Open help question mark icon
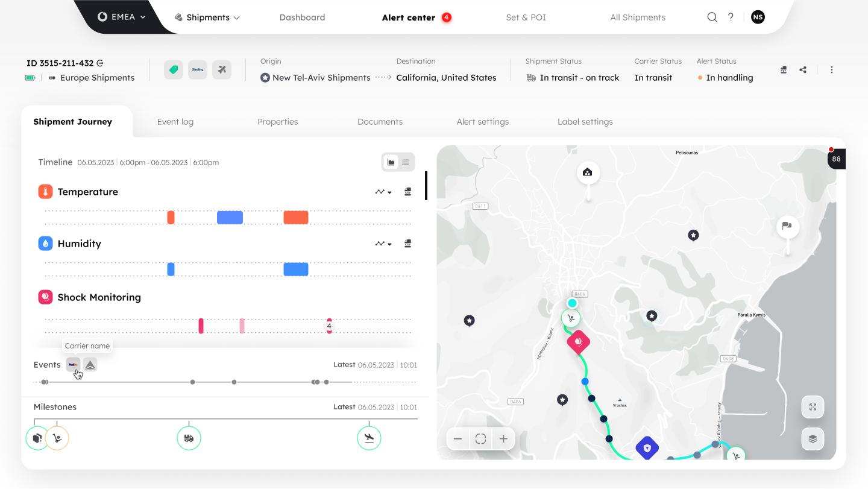 pos(731,17)
